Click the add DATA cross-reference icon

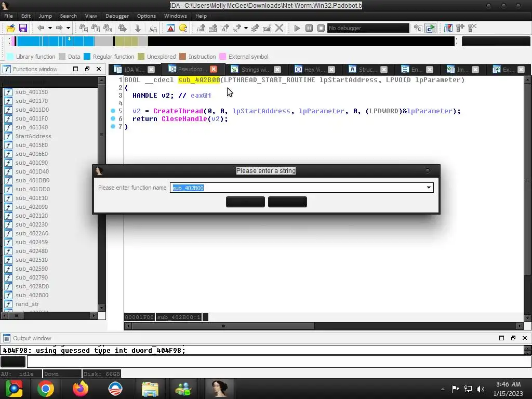(212, 28)
